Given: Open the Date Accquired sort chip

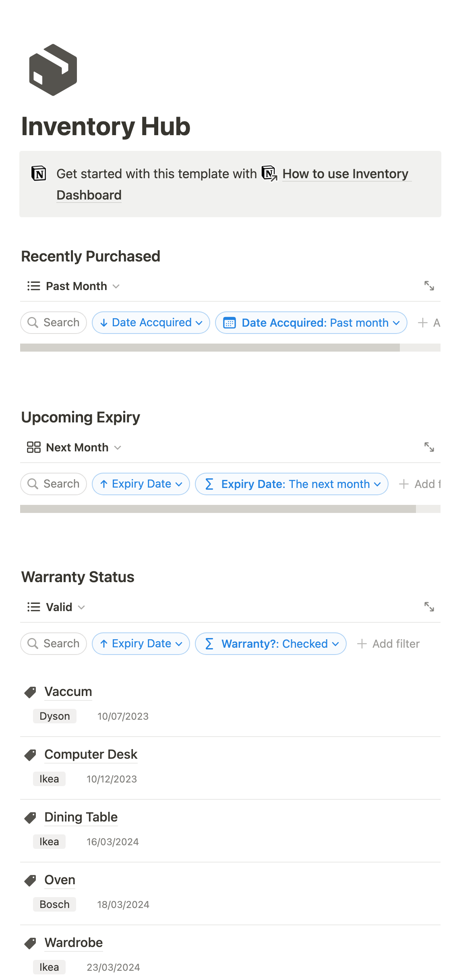Looking at the screenshot, I should click(151, 323).
